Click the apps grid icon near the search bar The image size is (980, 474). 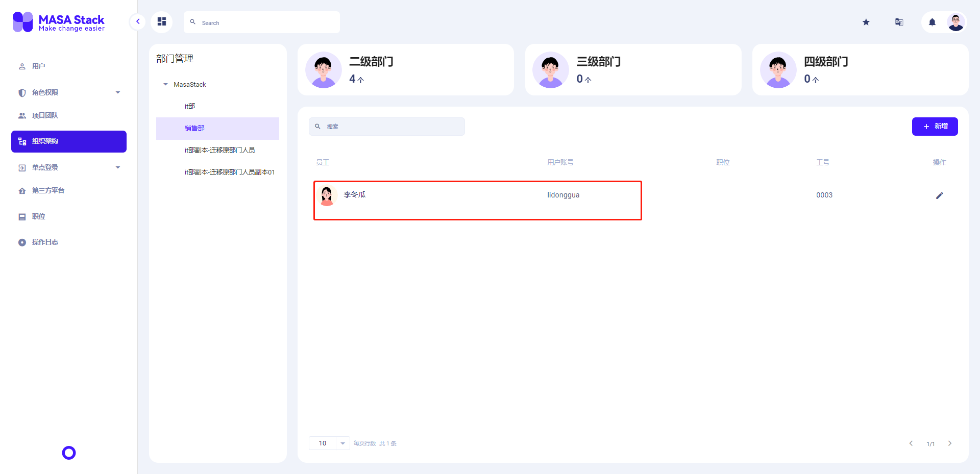coord(162,22)
